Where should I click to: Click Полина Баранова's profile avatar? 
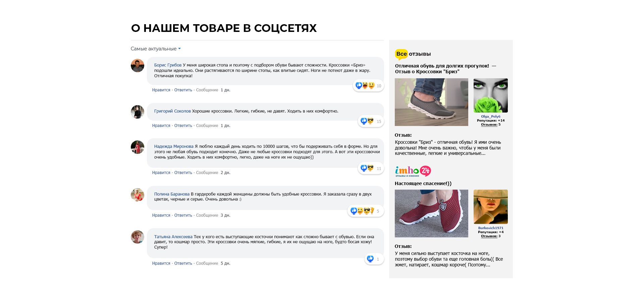click(x=138, y=195)
